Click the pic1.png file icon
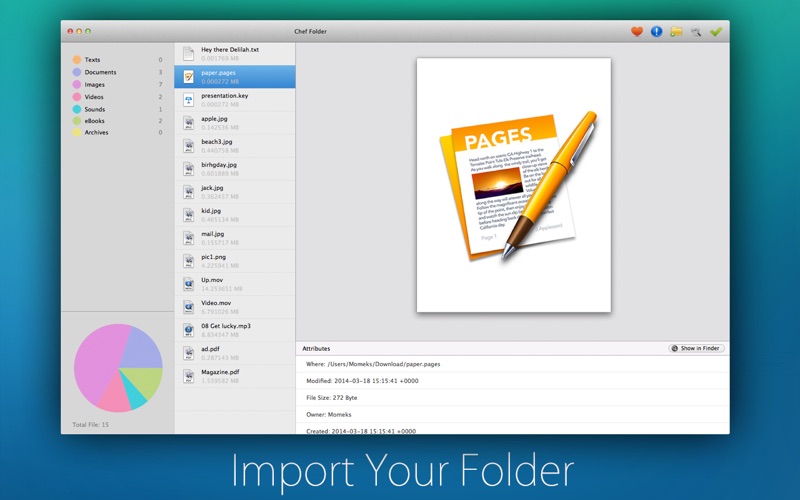The width and height of the screenshot is (800, 500). point(189,261)
